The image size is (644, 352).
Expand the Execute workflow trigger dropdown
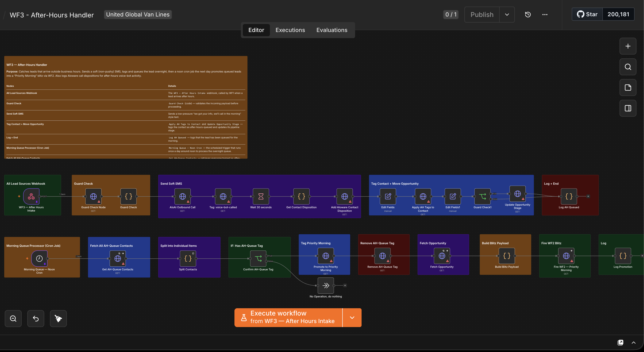352,317
